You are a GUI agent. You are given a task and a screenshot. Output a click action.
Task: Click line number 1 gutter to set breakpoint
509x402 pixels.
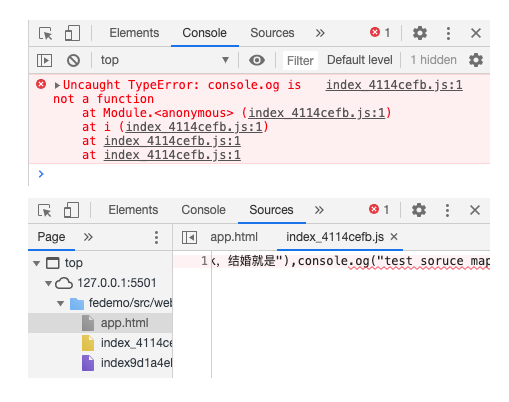[204, 261]
